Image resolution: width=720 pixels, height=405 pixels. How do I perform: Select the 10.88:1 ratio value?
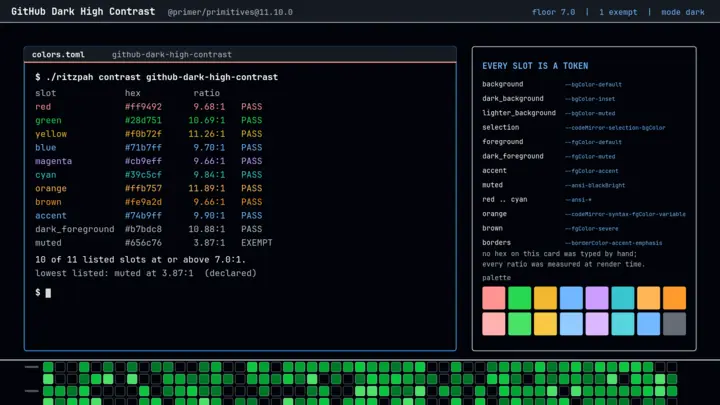[207, 229]
